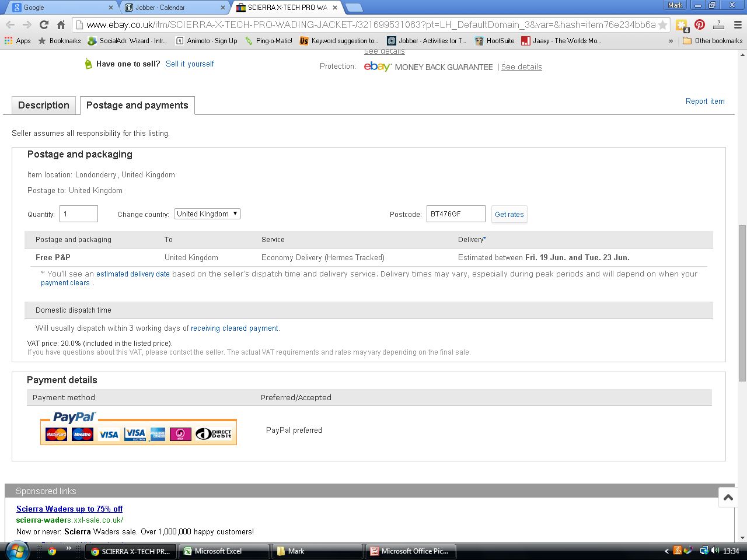Open the browser home page
Screen dimensions: 747x560
point(61,24)
